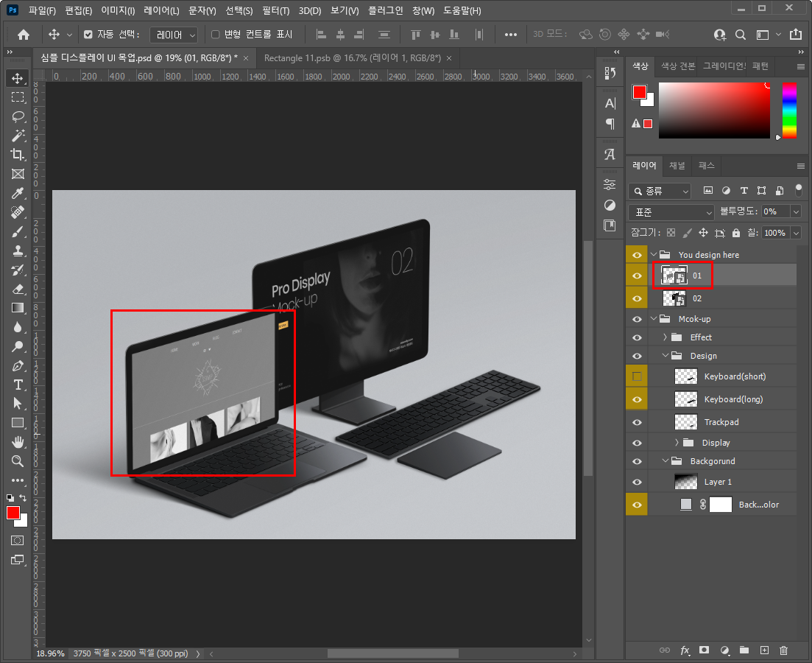
Task: Select the Crop tool
Action: [x=18, y=155]
